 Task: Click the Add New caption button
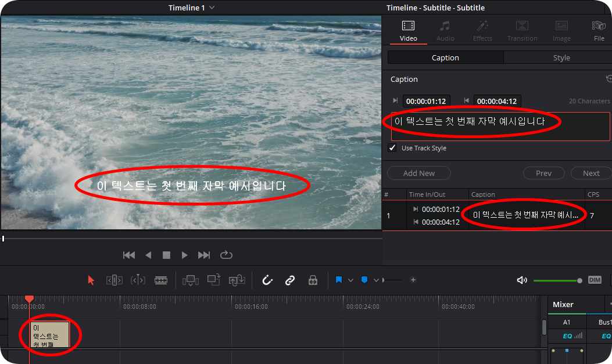[x=418, y=173]
